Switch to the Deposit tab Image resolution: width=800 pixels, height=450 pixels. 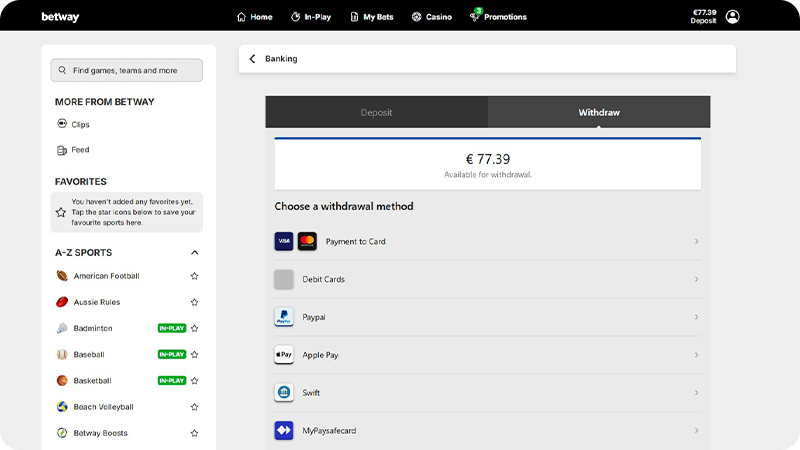pos(377,112)
